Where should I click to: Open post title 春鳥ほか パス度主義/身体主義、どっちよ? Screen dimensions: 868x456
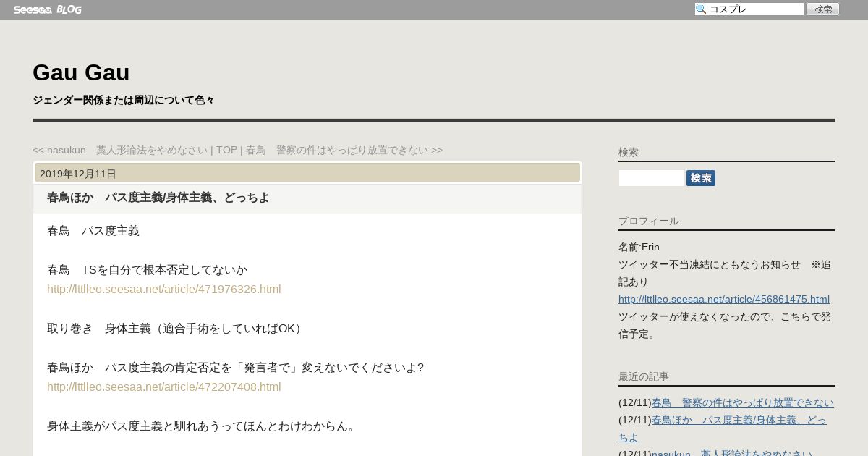point(158,197)
